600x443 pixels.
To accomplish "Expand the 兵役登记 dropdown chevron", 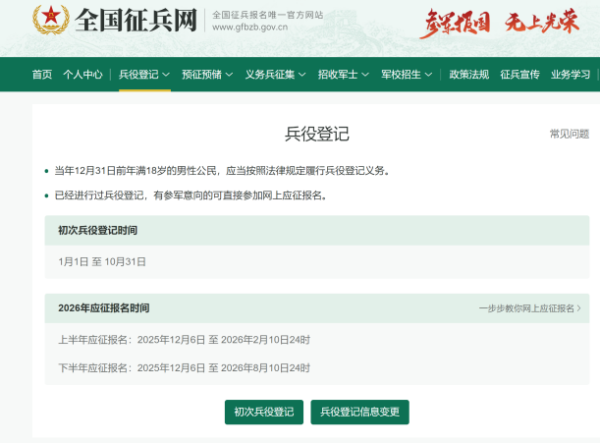I will tap(166, 75).
